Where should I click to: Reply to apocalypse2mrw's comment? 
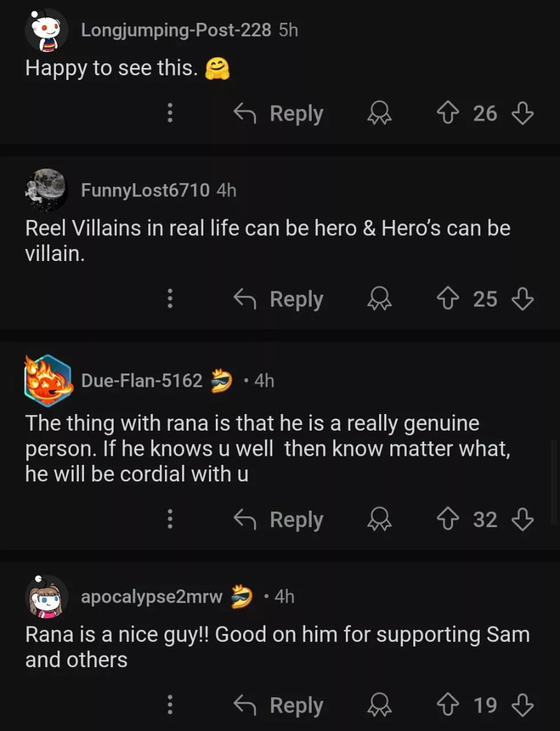pyautogui.click(x=279, y=705)
